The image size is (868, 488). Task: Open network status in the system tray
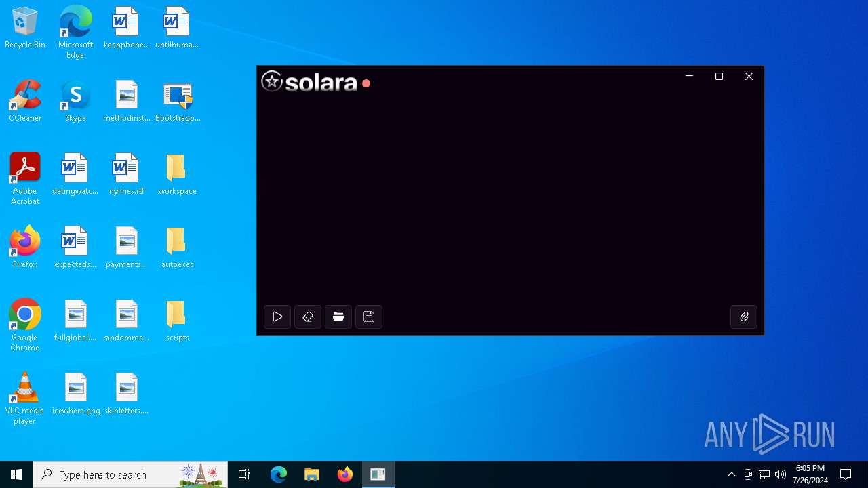pos(764,474)
